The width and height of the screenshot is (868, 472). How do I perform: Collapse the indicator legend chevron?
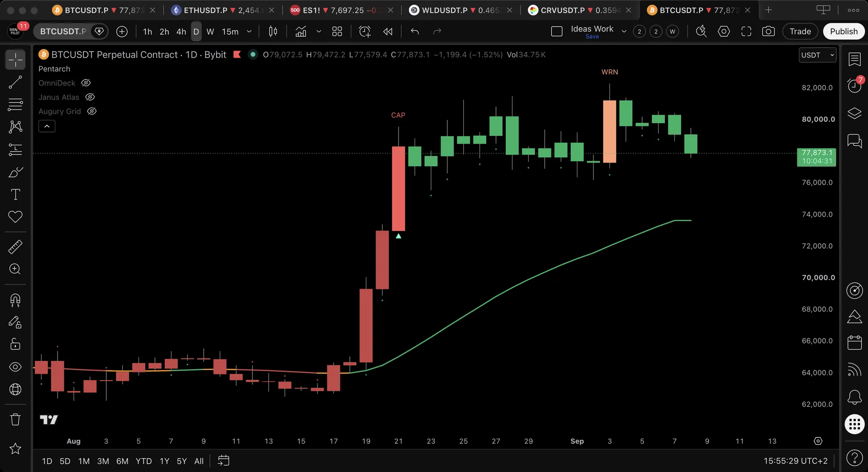point(47,126)
